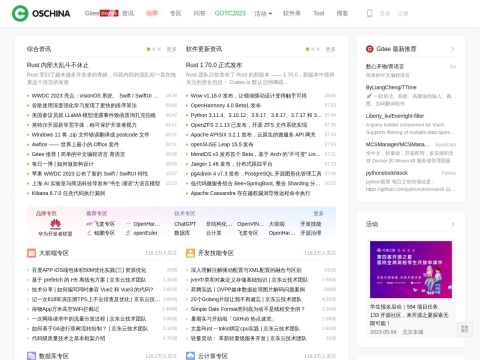
Task: Select second carousel dot in 综合资讯
Action: (x=154, y=49)
